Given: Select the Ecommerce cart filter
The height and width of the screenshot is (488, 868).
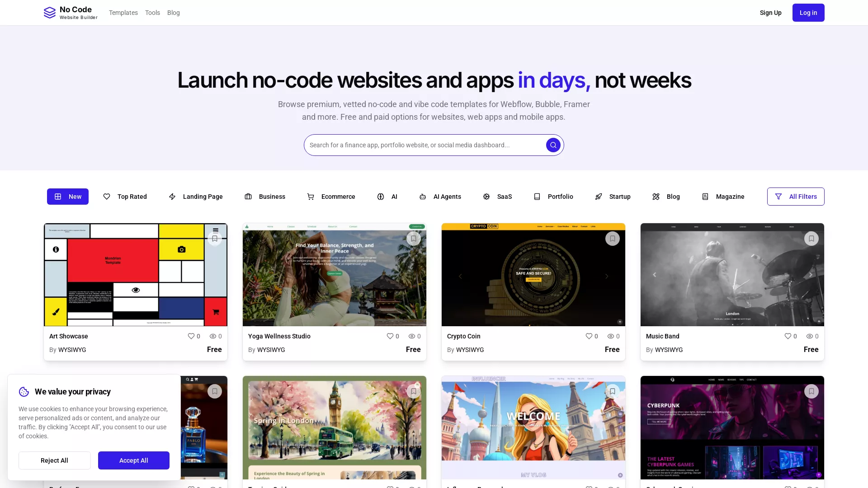Looking at the screenshot, I should coord(310,197).
